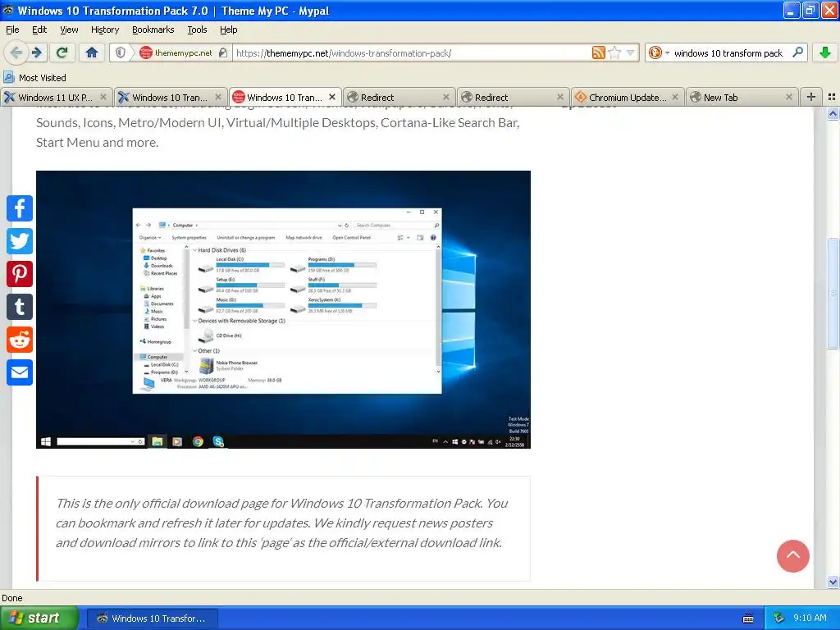Open the Tools menu
This screenshot has height=630, width=840.
click(x=197, y=30)
